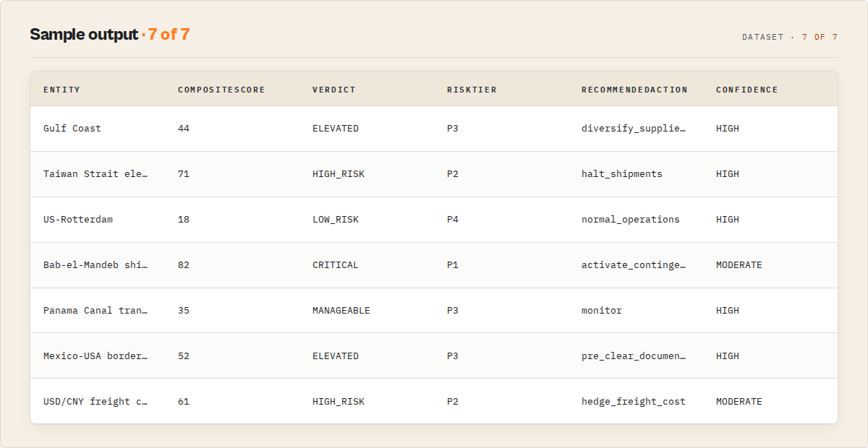Viewport: 868px width, 448px height.
Task: Click the diversify_supplie… action cell
Action: pos(634,129)
